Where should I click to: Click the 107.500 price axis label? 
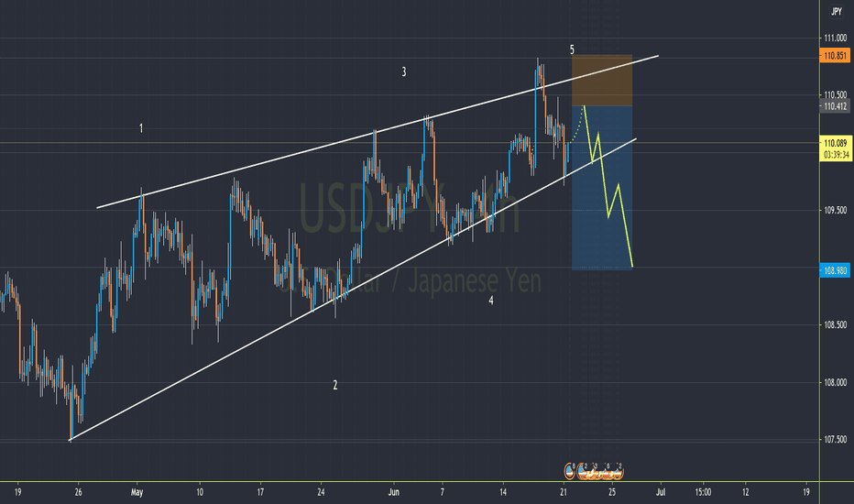pyautogui.click(x=835, y=440)
